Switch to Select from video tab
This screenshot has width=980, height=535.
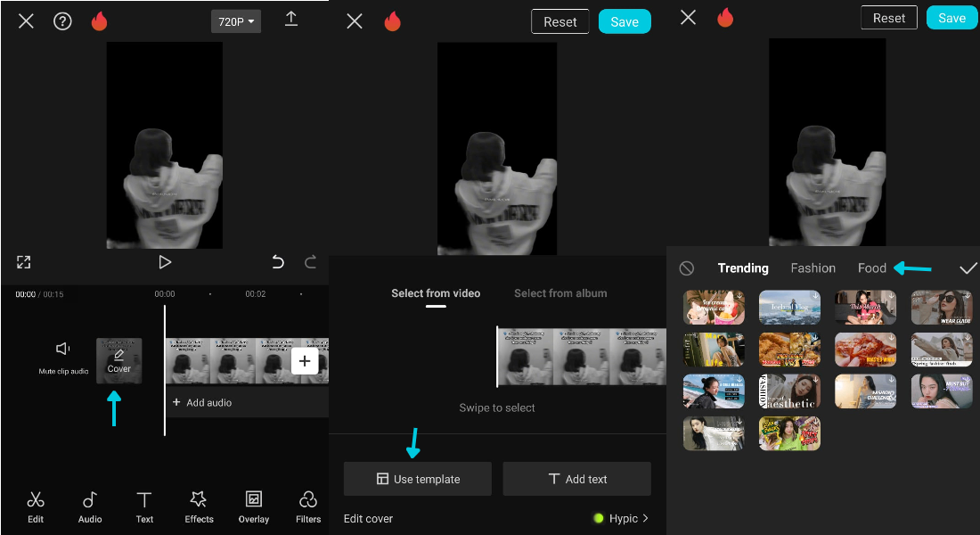click(436, 293)
